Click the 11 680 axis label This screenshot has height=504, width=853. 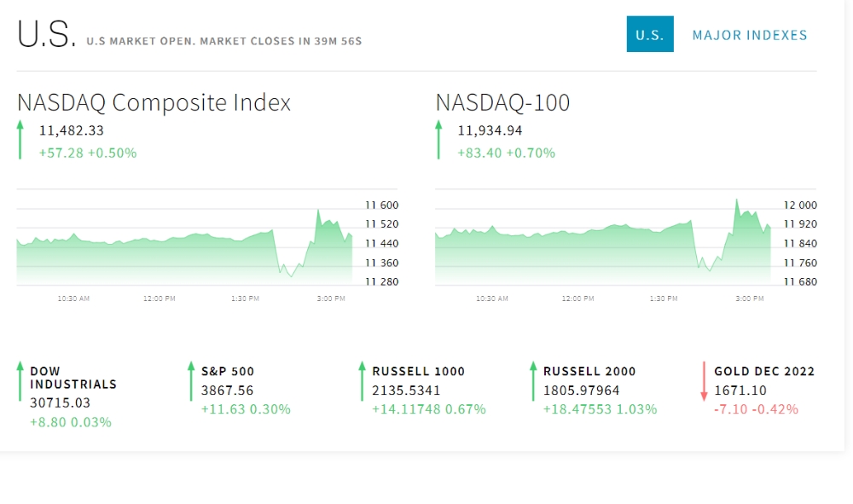[x=800, y=281]
